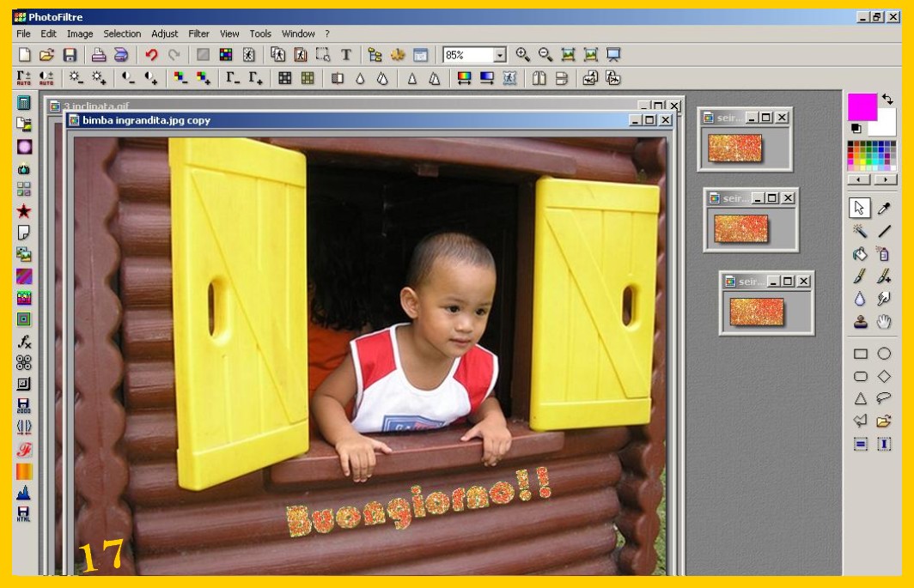
Task: Click the Open file folder icon
Action: [x=46, y=55]
